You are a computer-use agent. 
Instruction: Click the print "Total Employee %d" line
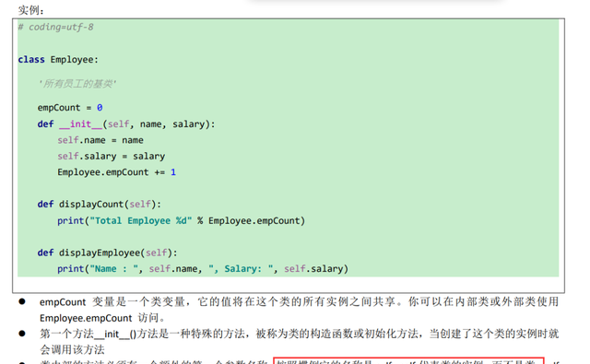[181, 221]
